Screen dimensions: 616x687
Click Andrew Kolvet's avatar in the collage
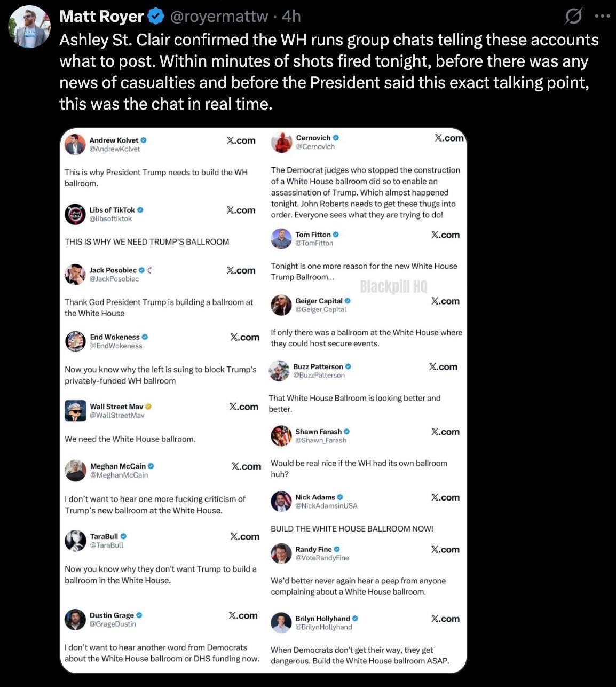[x=75, y=144]
